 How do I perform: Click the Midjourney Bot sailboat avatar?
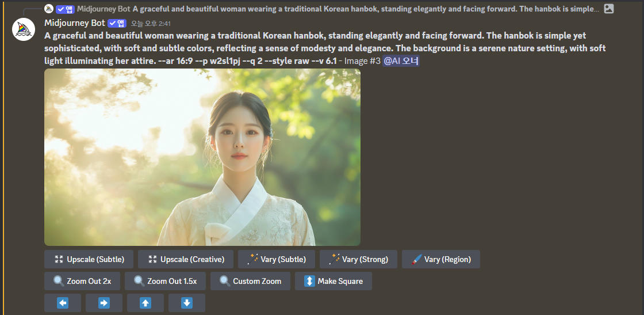point(24,29)
